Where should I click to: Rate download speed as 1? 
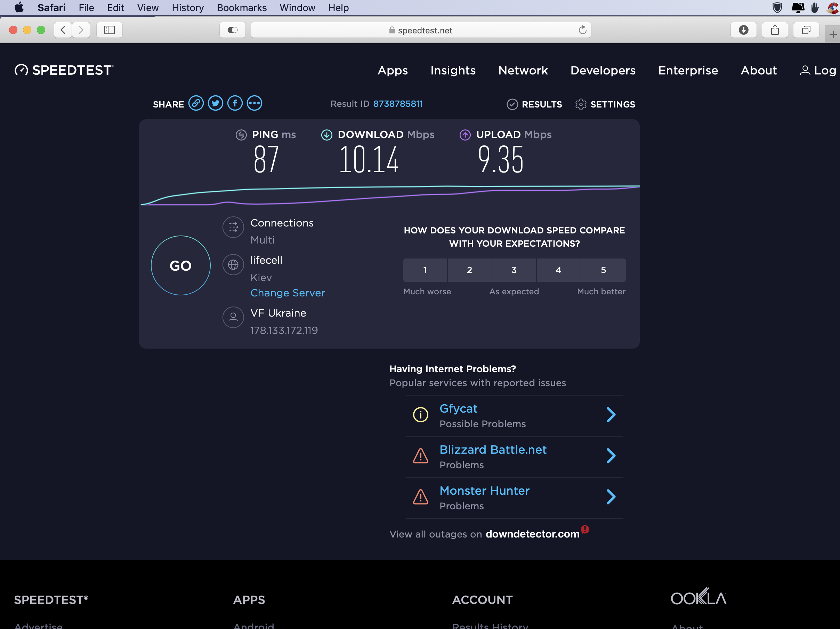tap(425, 270)
